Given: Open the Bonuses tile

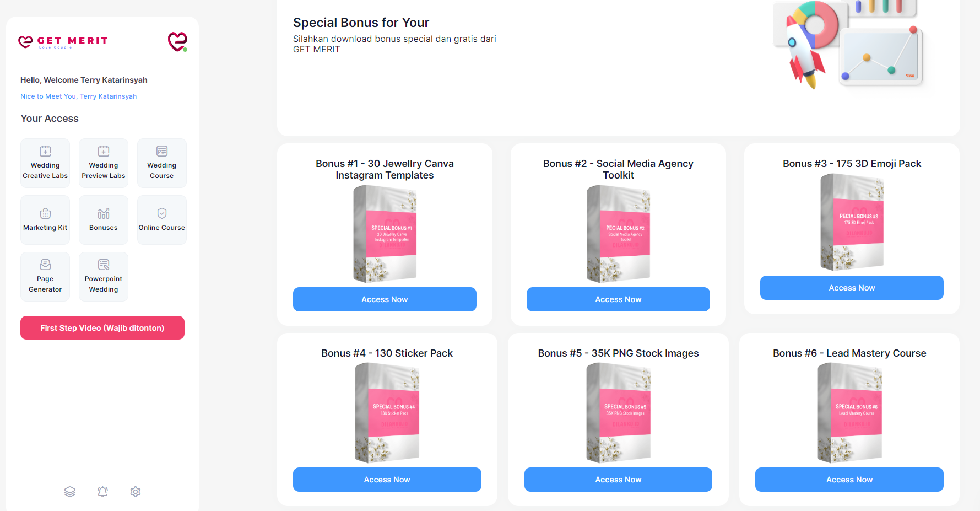Looking at the screenshot, I should pos(104,220).
